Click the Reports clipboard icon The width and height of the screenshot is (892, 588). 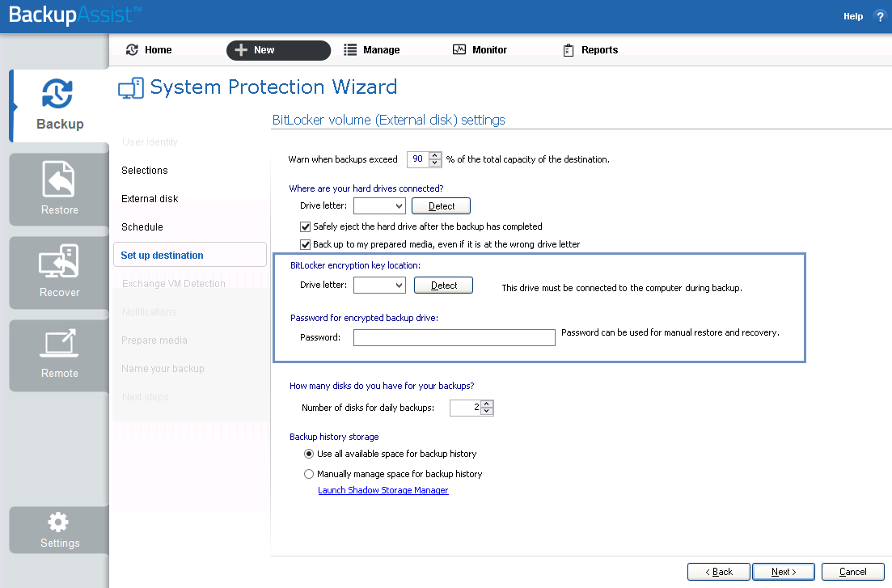coord(569,50)
